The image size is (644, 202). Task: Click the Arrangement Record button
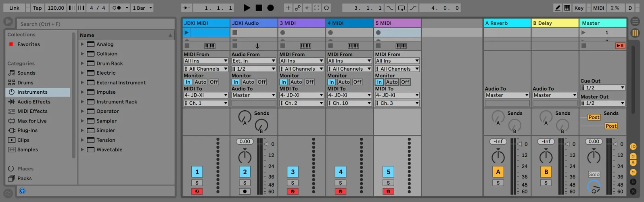coord(270,8)
